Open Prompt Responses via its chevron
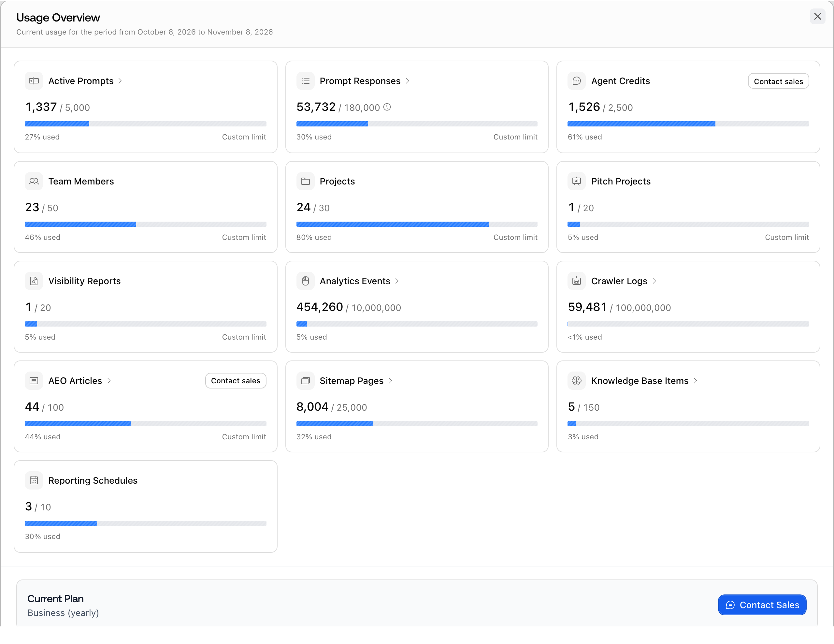The width and height of the screenshot is (834, 644). pos(408,81)
